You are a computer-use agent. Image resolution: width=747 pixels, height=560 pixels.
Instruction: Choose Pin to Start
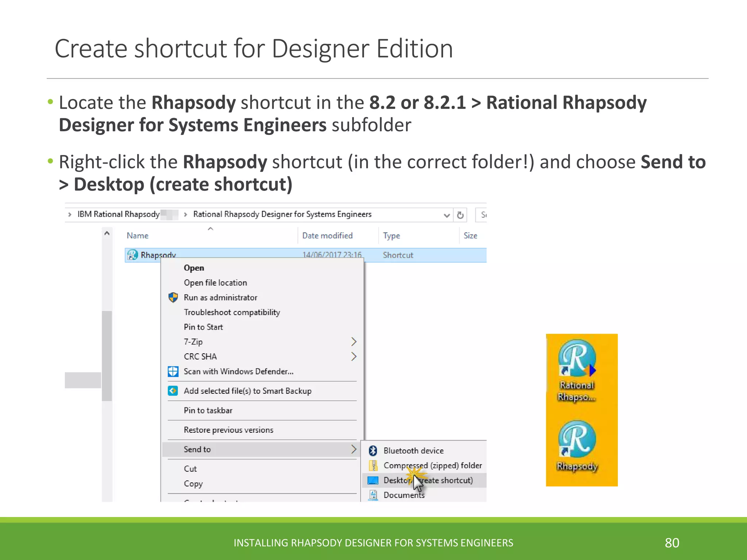pos(203,327)
